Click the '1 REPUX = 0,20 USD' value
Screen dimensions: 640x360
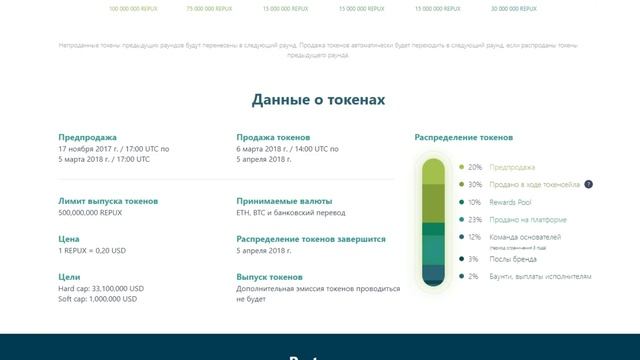pyautogui.click(x=92, y=251)
